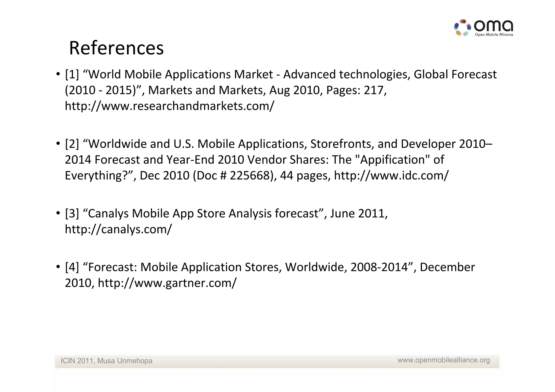Image resolution: width=555 pixels, height=392 pixels.
Task: Open the www.gartner.com URL
Action: tap(167, 283)
